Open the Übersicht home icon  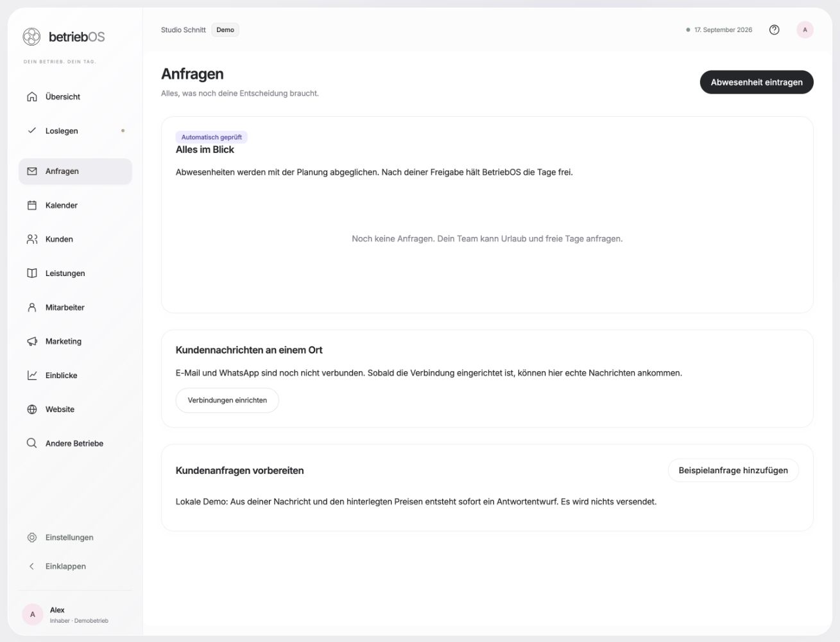click(x=32, y=97)
